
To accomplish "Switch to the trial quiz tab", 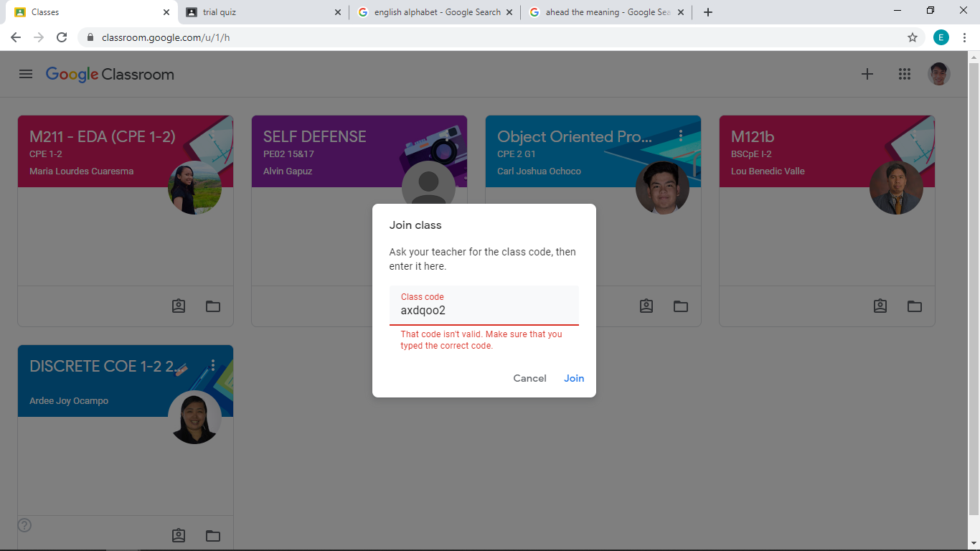I will tap(263, 12).
